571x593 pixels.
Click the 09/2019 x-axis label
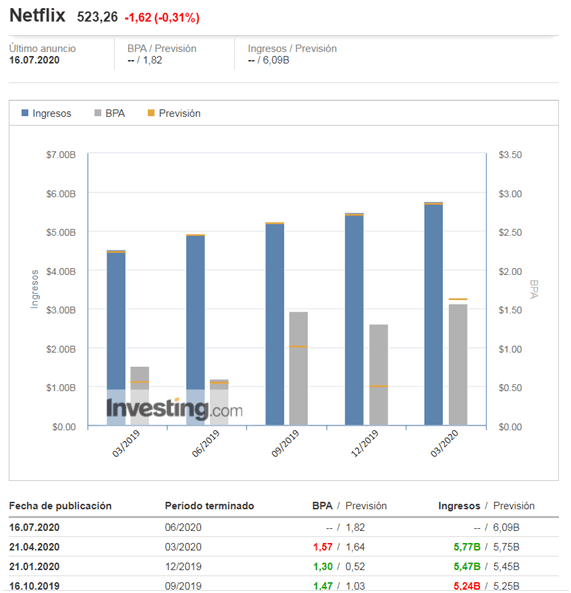pyautogui.click(x=286, y=444)
